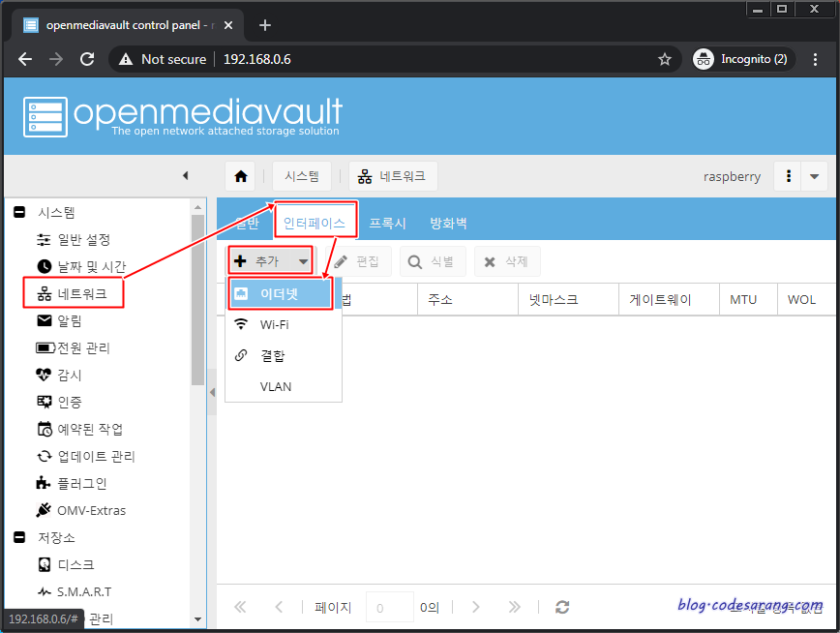Go to next page in pager
The image size is (840, 633).
coord(476,607)
